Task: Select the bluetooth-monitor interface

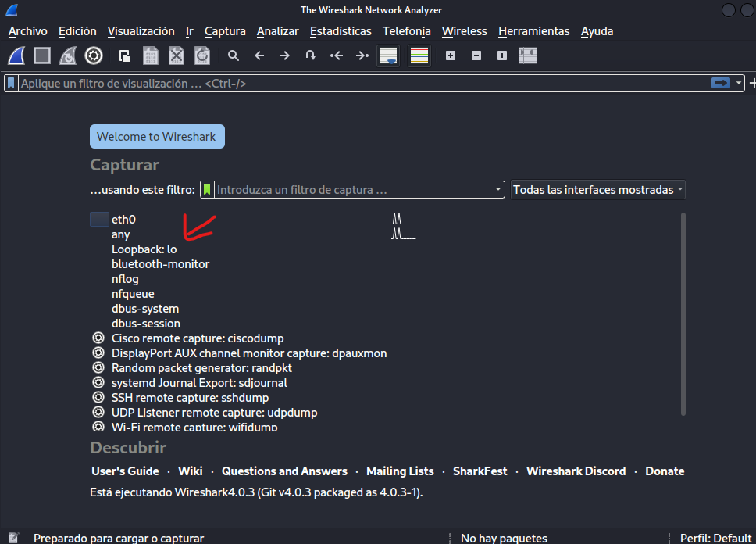Action: [x=161, y=264]
